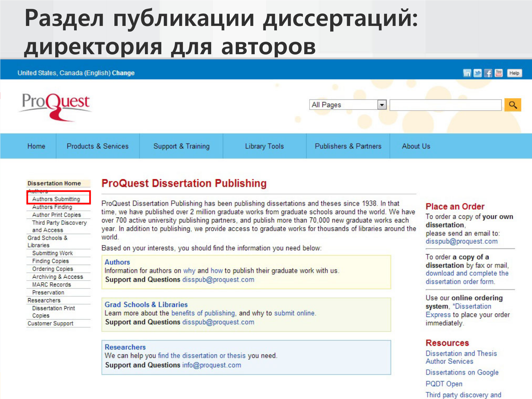Click disspub email in Grad Schools box
The width and height of the screenshot is (532, 399).
[218, 322]
